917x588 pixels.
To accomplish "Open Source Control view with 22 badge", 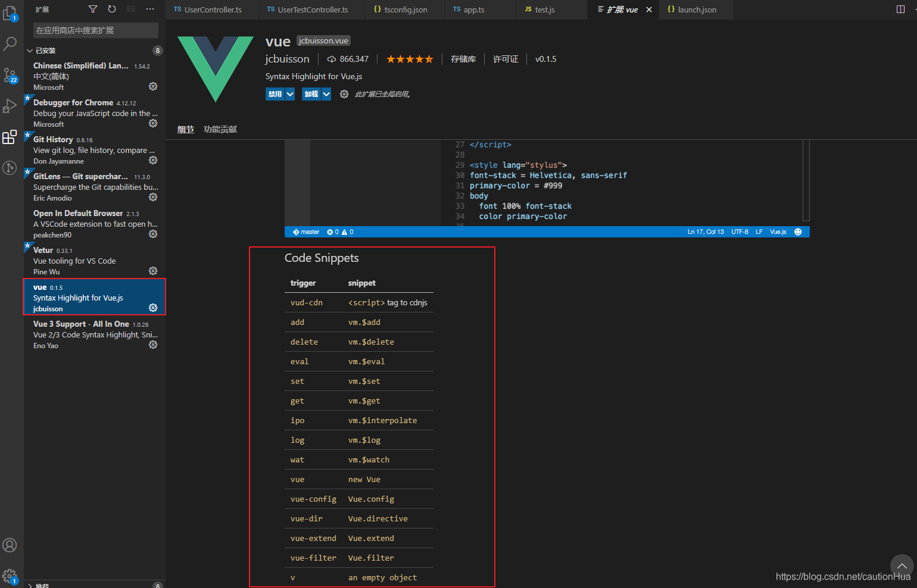I will point(10,75).
